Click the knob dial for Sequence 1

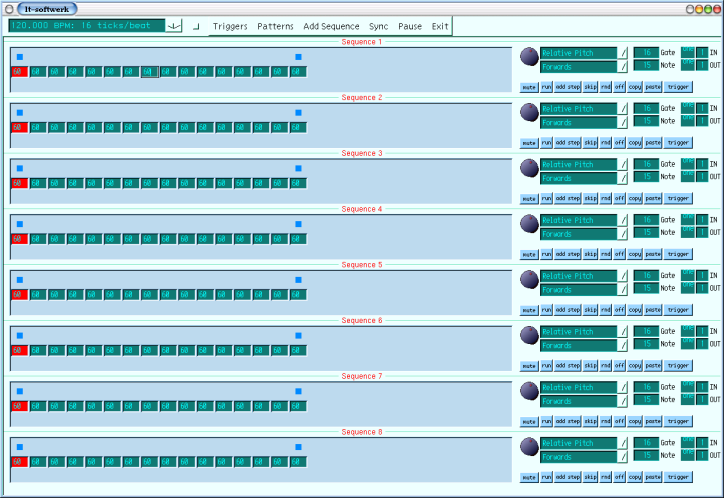pos(528,56)
